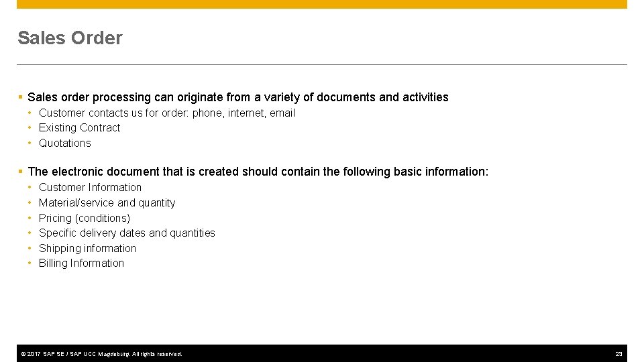Click the 'Pricing (conditions)' bullet
Image resolution: width=644 pixels, height=362 pixels.
coord(85,218)
